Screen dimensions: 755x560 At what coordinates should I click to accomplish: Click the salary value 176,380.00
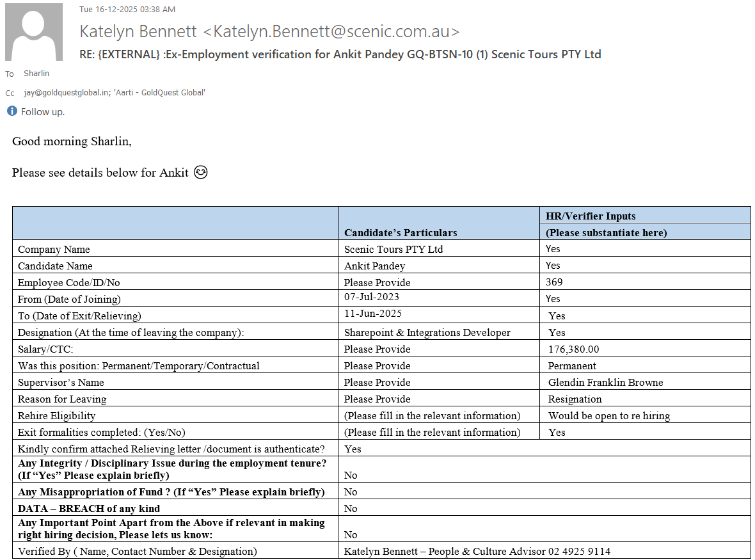(x=573, y=349)
